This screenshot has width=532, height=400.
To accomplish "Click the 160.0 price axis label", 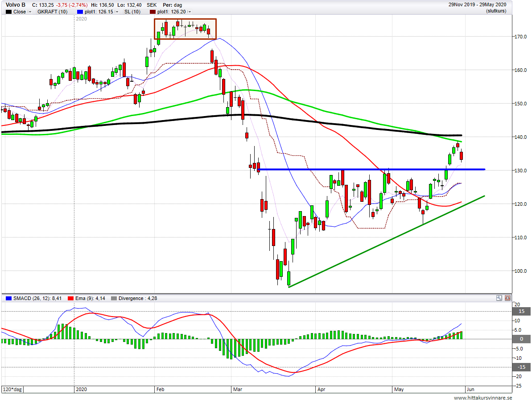I will coord(521,70).
